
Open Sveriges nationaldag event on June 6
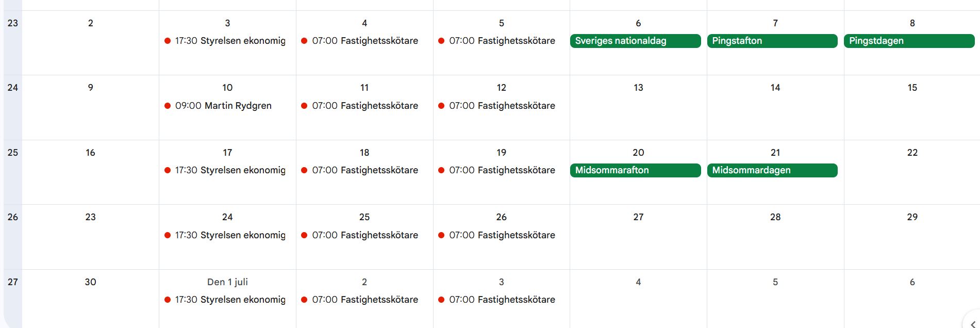635,41
